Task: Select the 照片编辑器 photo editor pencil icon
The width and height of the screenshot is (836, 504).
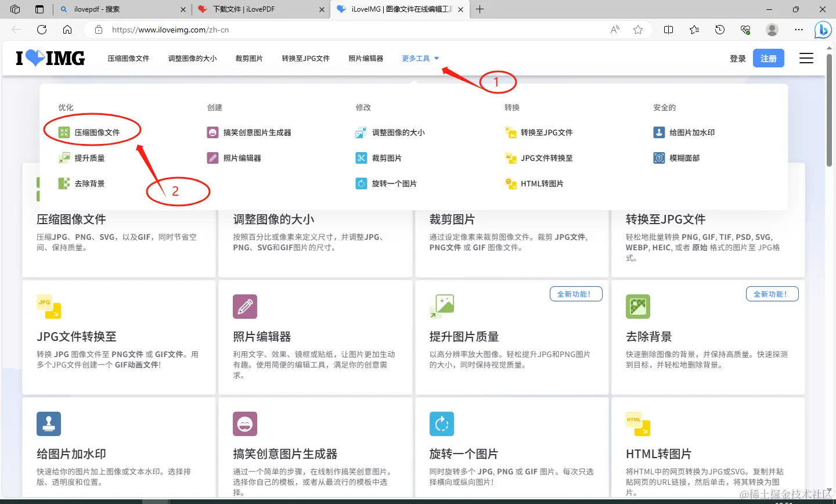Action: click(212, 157)
